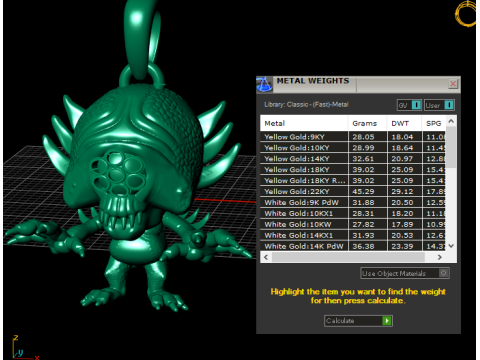Select the White Gold:14K PdW row
Screen dimensions: 480x360
(x=353, y=246)
